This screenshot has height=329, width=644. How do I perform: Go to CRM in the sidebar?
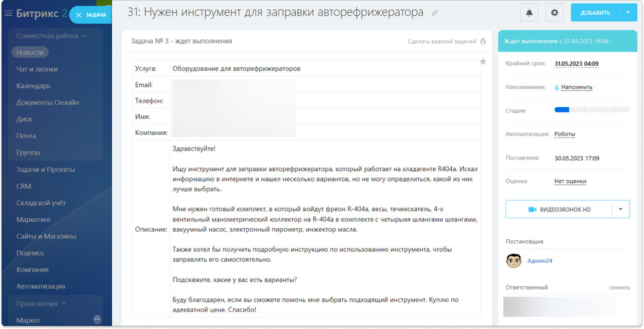point(24,186)
